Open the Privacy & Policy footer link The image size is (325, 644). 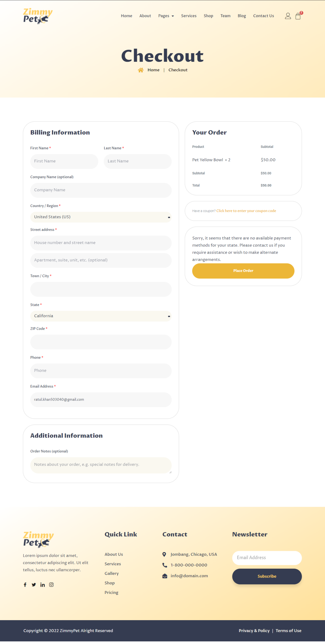pos(254,631)
